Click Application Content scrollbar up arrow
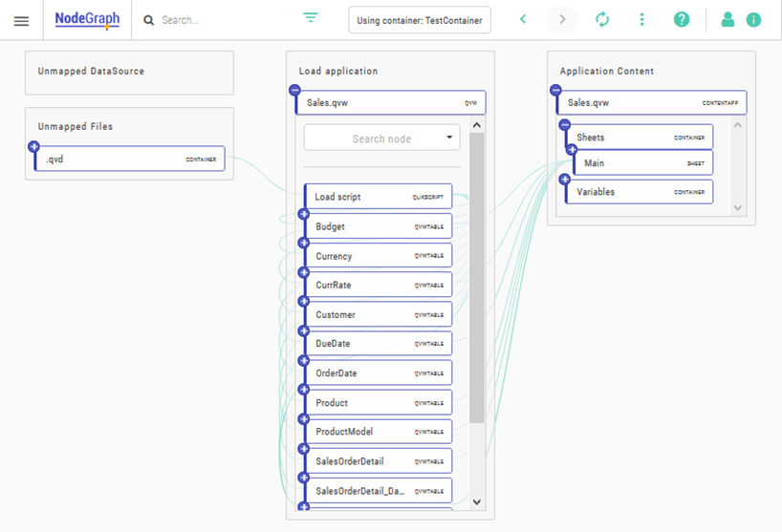Viewport: 782px width, 532px height. (738, 125)
